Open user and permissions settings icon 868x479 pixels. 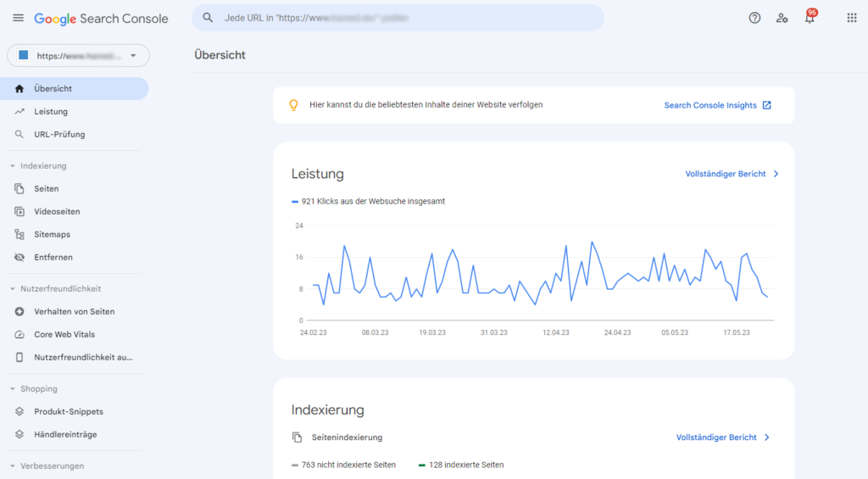(782, 18)
